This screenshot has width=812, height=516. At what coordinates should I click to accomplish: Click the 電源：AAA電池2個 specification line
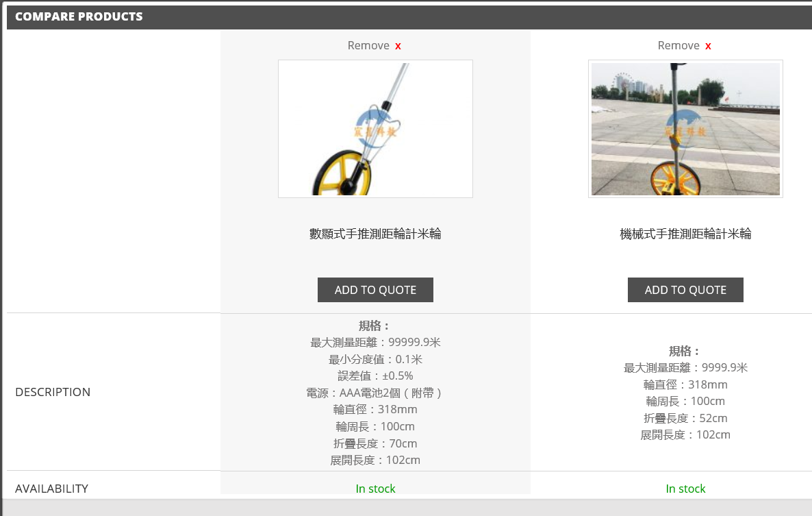[375, 393]
